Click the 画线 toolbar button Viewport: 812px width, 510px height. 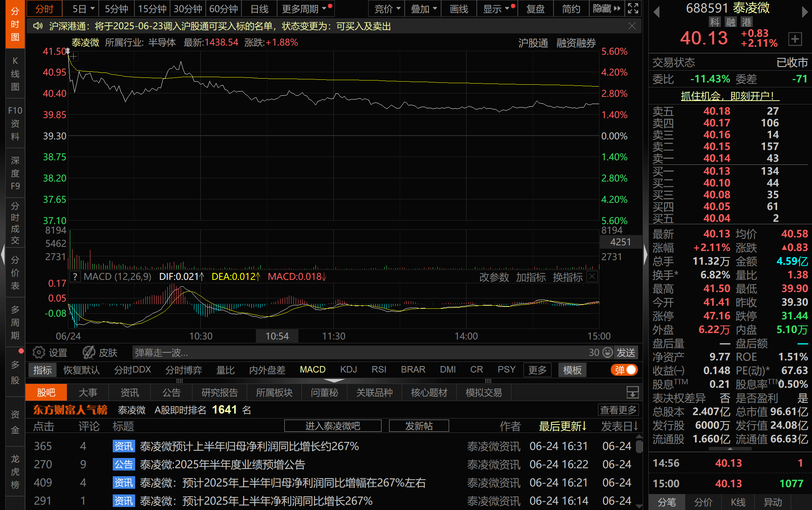pyautogui.click(x=459, y=8)
